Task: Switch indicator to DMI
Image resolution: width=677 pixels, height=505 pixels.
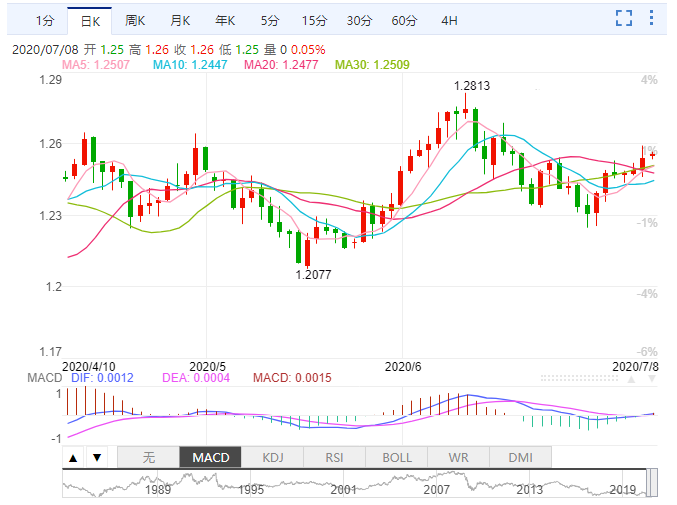Action: click(x=520, y=458)
